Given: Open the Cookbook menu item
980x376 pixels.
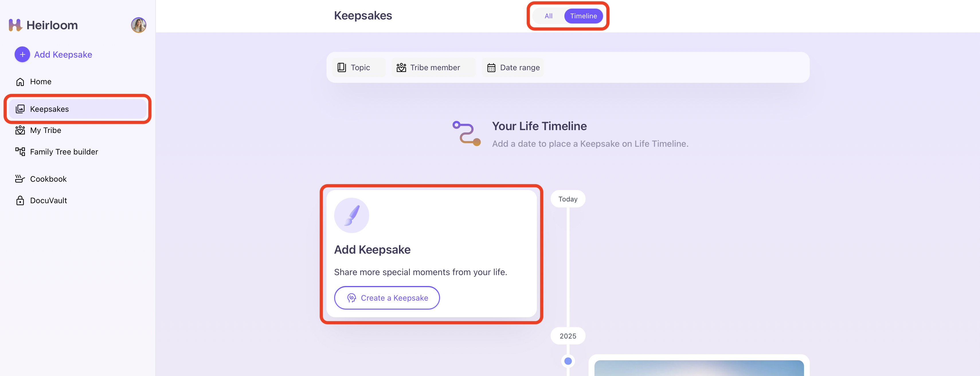Looking at the screenshot, I should pos(48,179).
